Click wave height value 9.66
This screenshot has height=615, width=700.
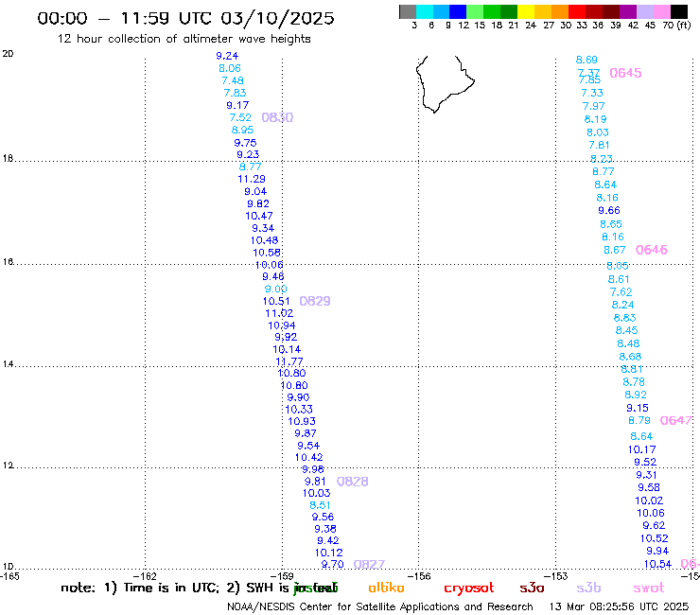coord(609,210)
